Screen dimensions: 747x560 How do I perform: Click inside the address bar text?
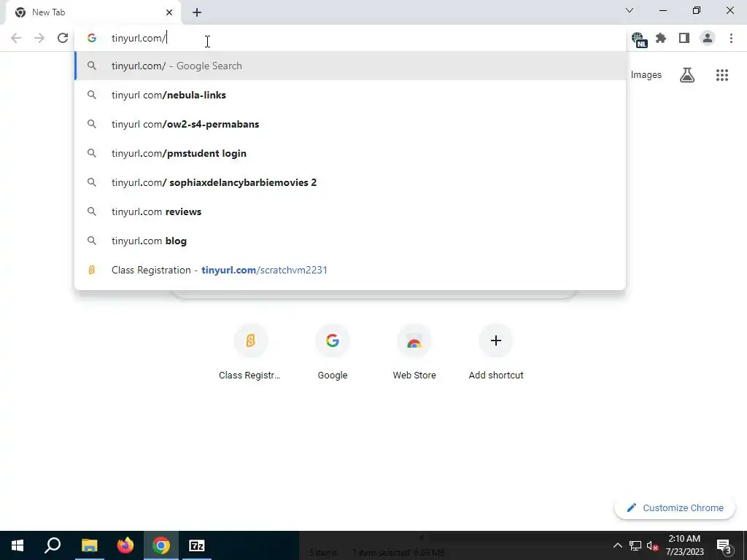138,38
